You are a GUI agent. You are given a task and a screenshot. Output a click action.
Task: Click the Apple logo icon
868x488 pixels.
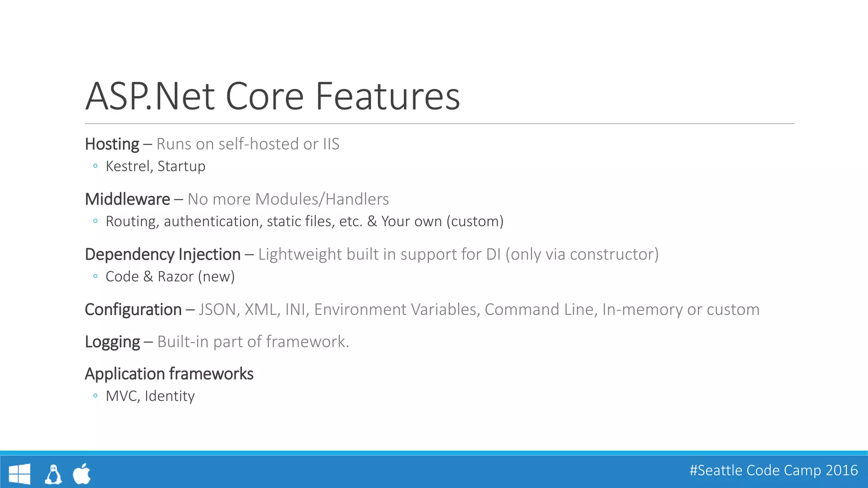(x=82, y=474)
